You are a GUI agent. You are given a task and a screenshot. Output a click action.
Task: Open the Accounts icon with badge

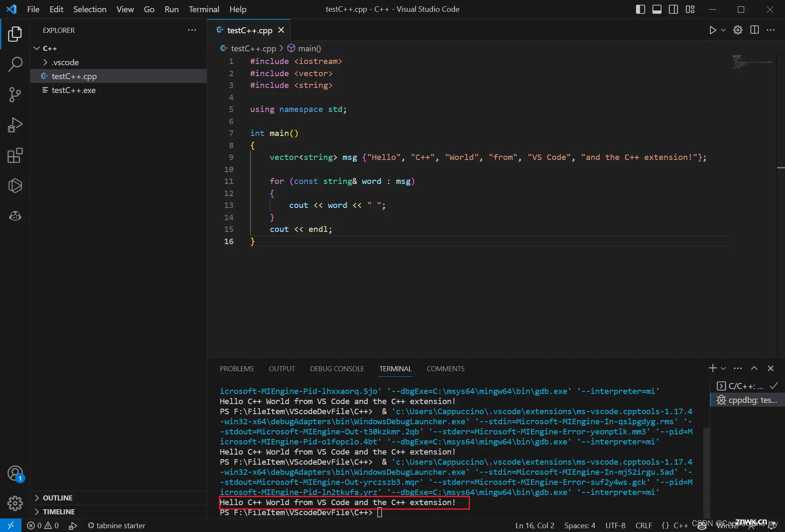tap(15, 473)
